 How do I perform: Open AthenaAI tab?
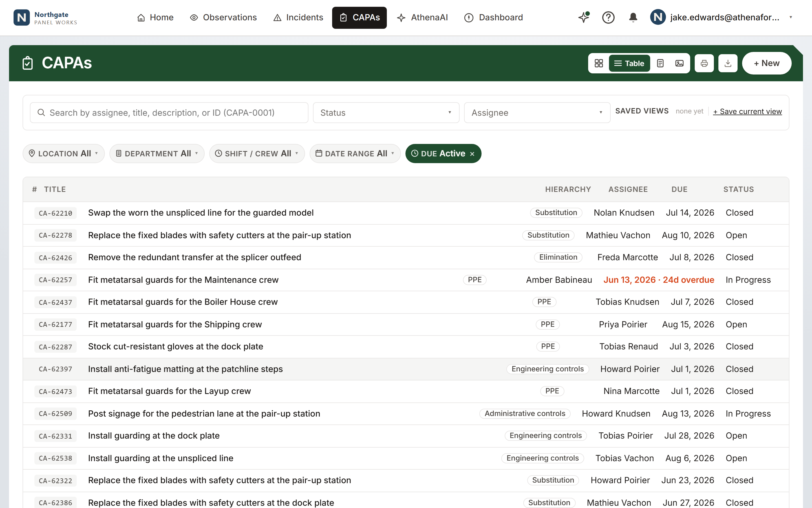[422, 17]
